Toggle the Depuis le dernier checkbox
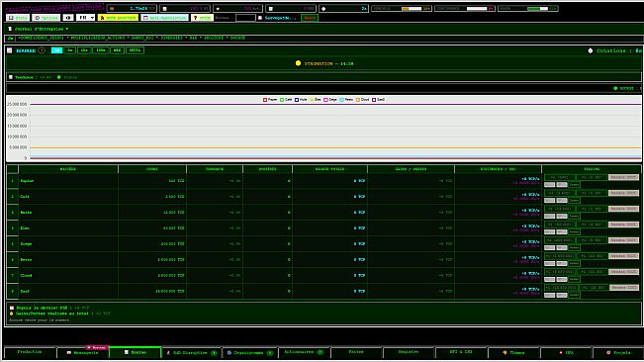This screenshot has height=362, width=644. pyautogui.click(x=12, y=308)
